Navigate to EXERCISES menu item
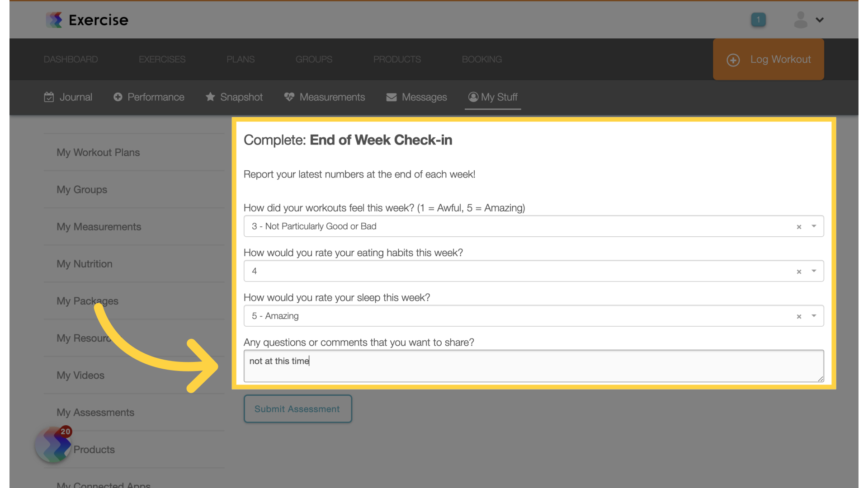The width and height of the screenshot is (868, 488). point(162,59)
